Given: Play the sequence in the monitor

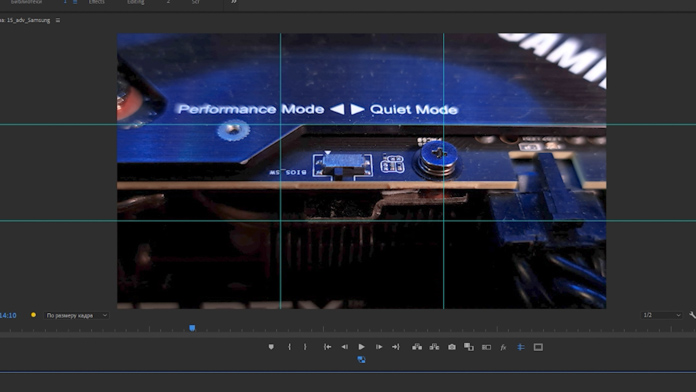Looking at the screenshot, I should pos(361,347).
